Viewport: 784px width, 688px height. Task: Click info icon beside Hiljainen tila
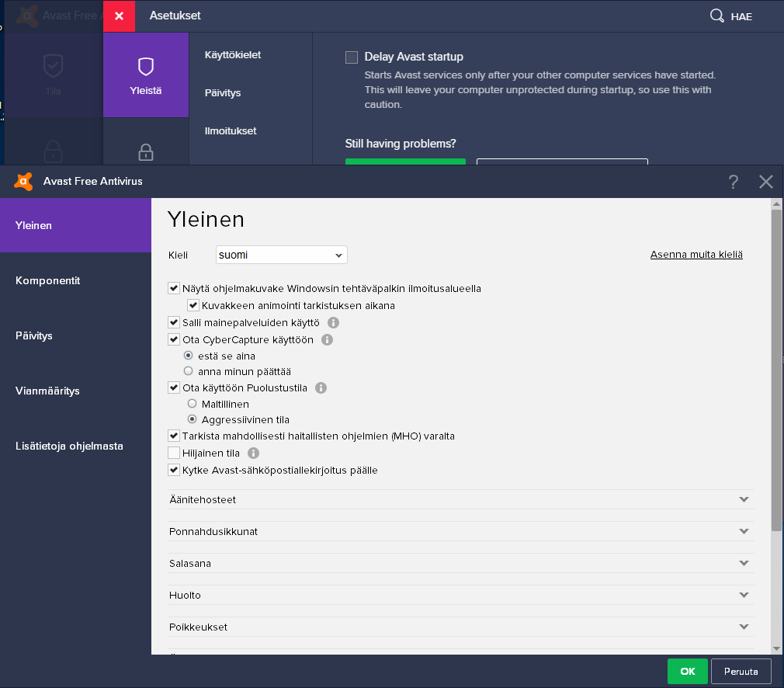(254, 453)
